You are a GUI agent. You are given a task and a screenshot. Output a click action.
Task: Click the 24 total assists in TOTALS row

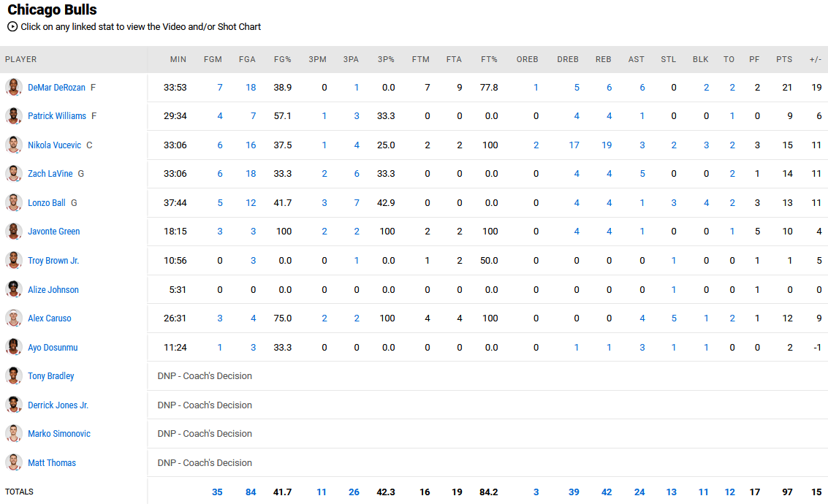pos(639,492)
